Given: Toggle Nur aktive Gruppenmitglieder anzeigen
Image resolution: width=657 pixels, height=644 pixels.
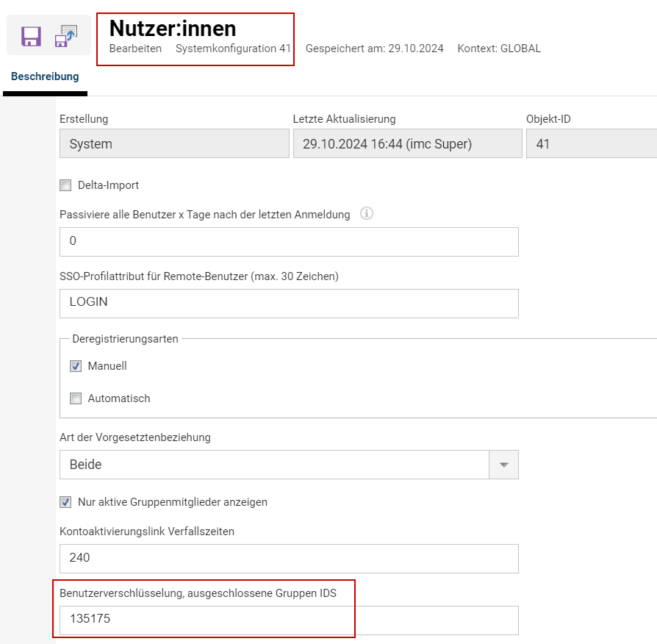Looking at the screenshot, I should (65, 502).
